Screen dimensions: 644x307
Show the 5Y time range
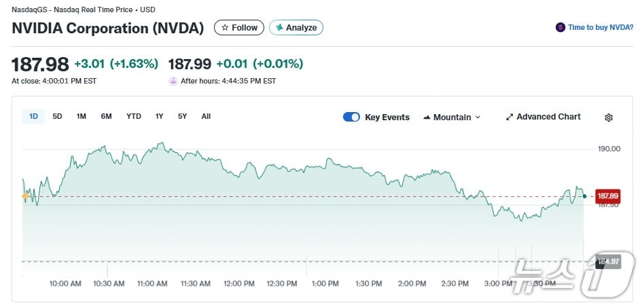click(x=183, y=116)
